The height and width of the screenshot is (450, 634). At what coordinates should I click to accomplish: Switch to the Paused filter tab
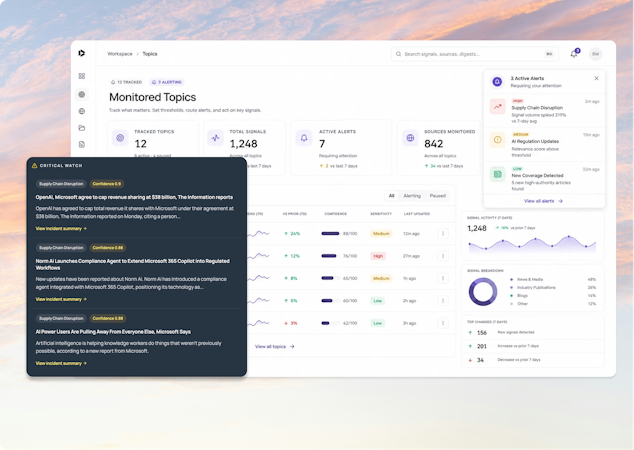tap(437, 196)
